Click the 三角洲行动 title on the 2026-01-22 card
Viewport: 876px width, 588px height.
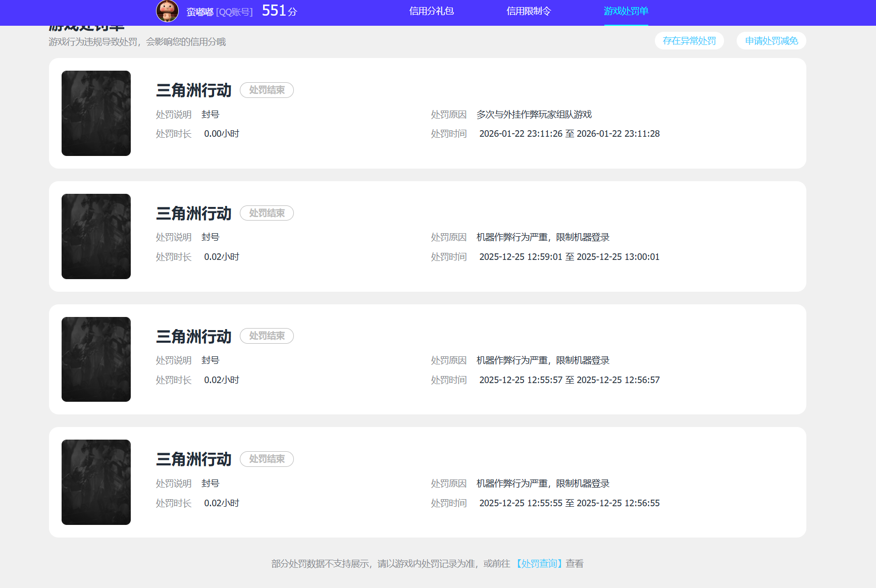194,90
